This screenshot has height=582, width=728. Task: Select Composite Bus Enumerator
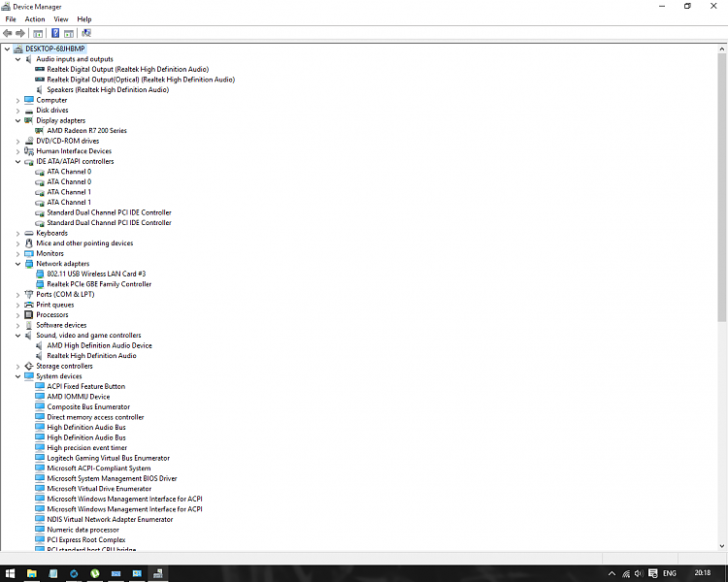(88, 406)
